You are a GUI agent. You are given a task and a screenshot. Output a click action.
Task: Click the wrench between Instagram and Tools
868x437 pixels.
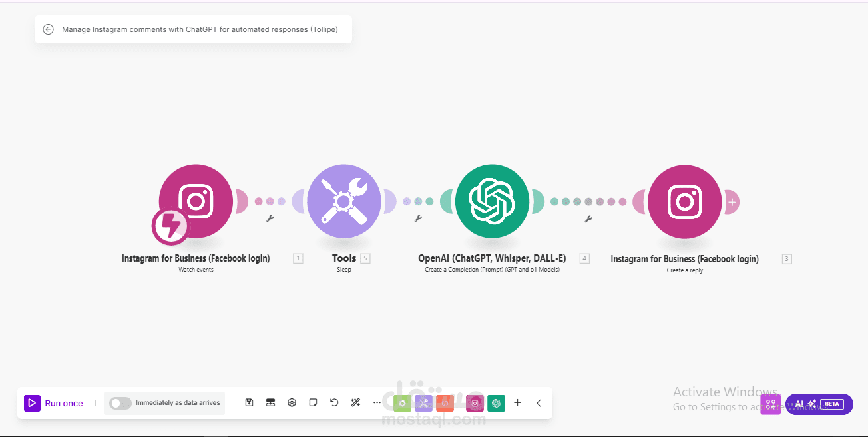pyautogui.click(x=270, y=218)
